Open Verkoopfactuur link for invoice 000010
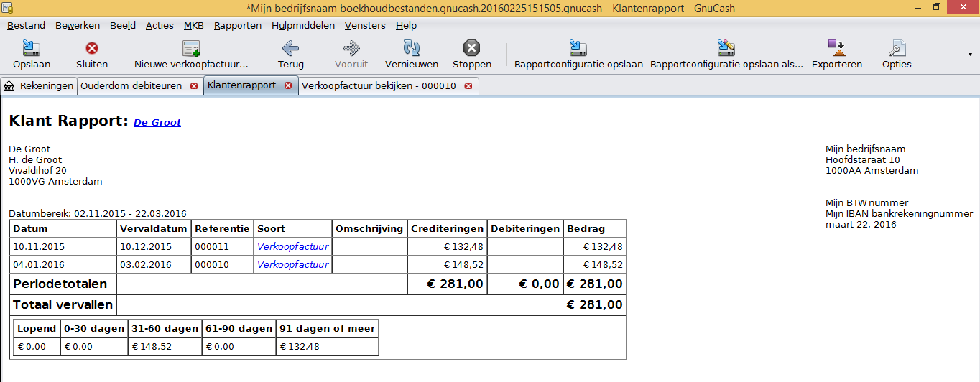980x382 pixels. point(292,264)
